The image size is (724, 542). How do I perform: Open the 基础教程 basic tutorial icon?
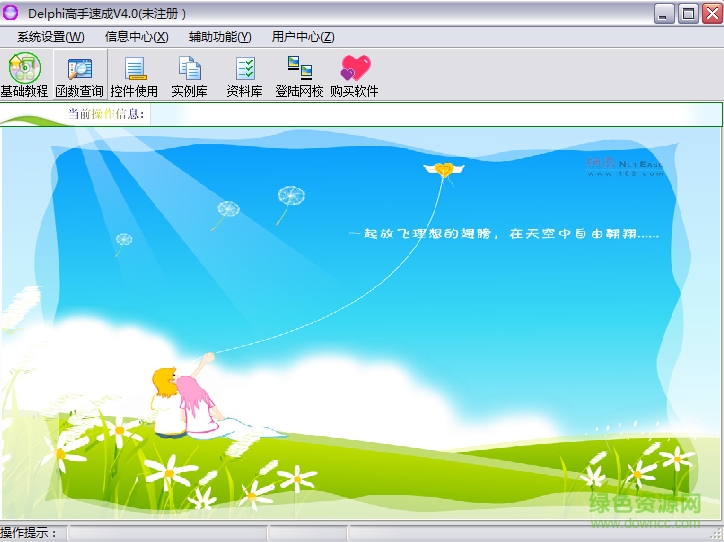coord(24,75)
